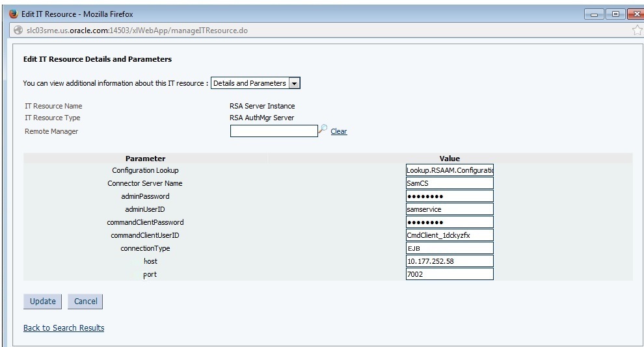Click the Remote Manager lookup magnifier icon

[x=323, y=129]
